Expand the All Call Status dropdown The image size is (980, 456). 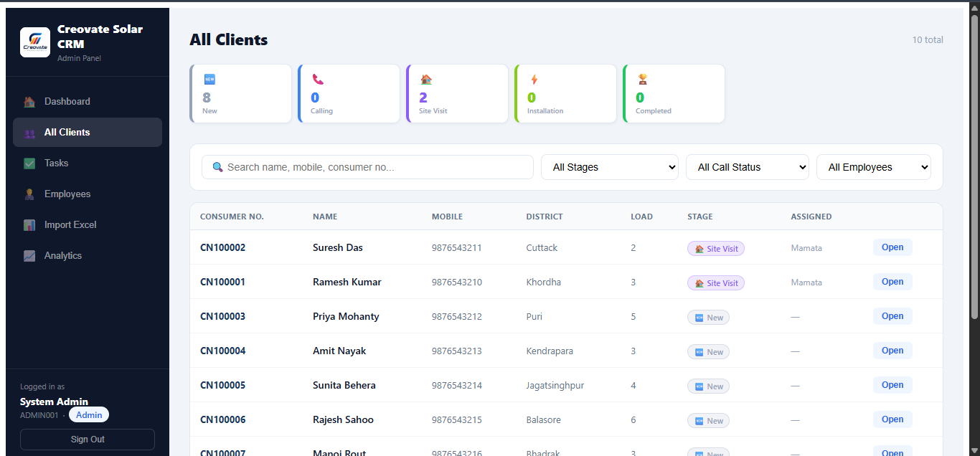coord(748,167)
